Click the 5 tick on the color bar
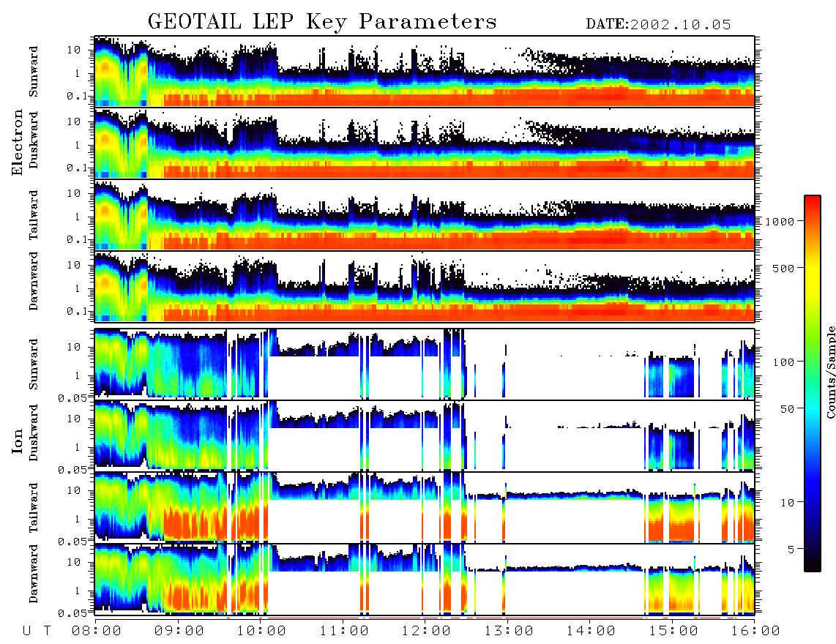The image size is (836, 644). [791, 549]
